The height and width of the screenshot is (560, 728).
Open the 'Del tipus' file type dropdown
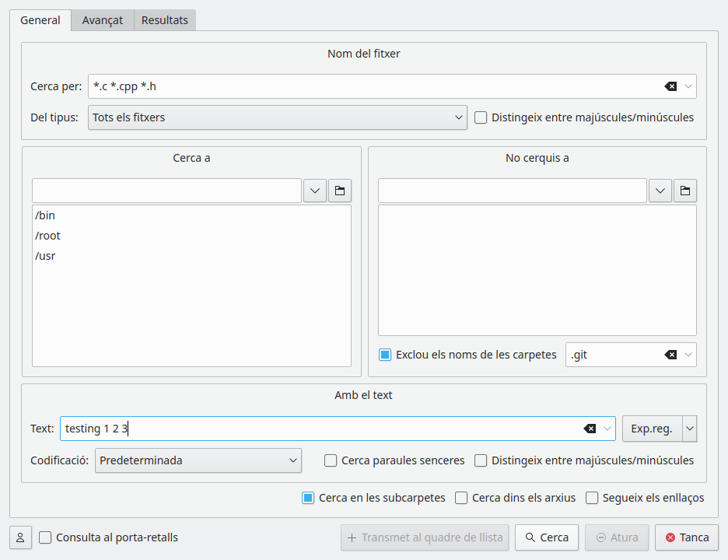pos(278,117)
